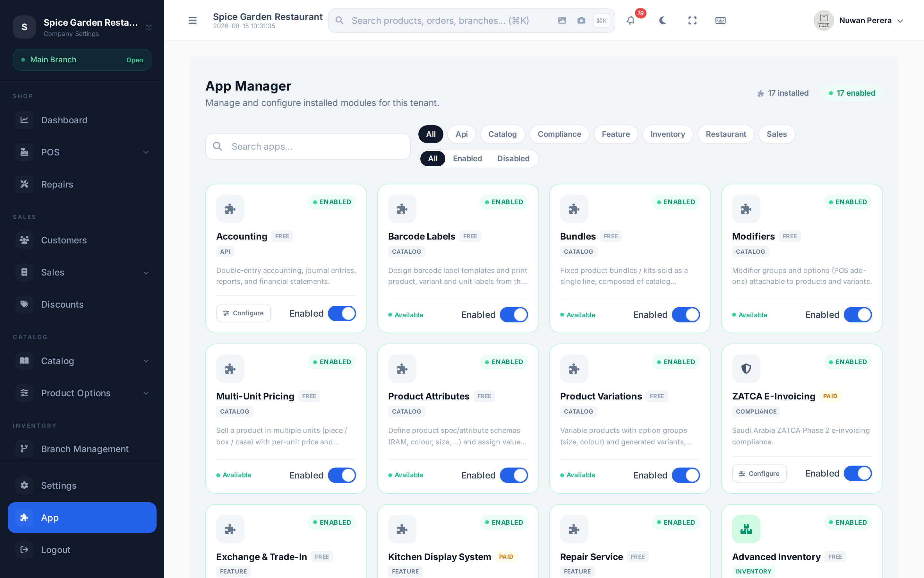Filter apps by Catalog category
Viewport: 924px width, 578px height.
click(x=502, y=134)
